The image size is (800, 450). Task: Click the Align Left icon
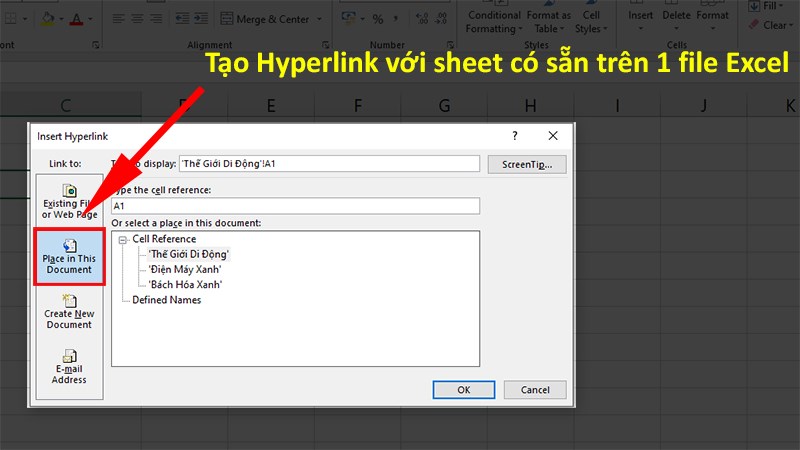[118, 19]
